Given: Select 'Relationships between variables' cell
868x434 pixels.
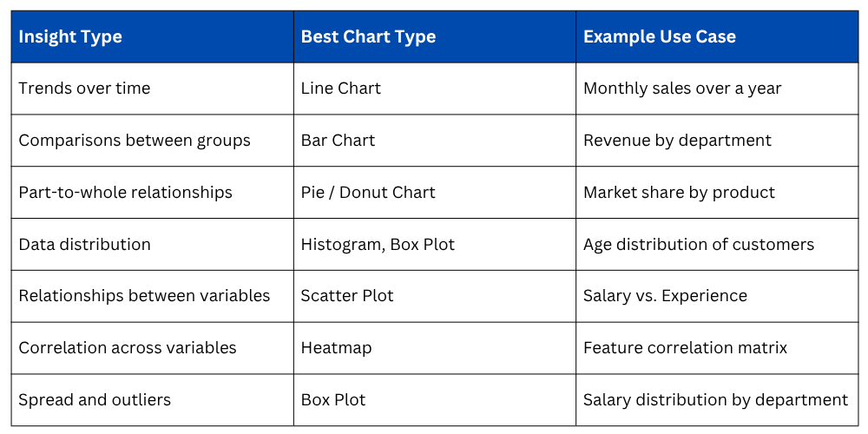Looking at the screenshot, I should (144, 296).
